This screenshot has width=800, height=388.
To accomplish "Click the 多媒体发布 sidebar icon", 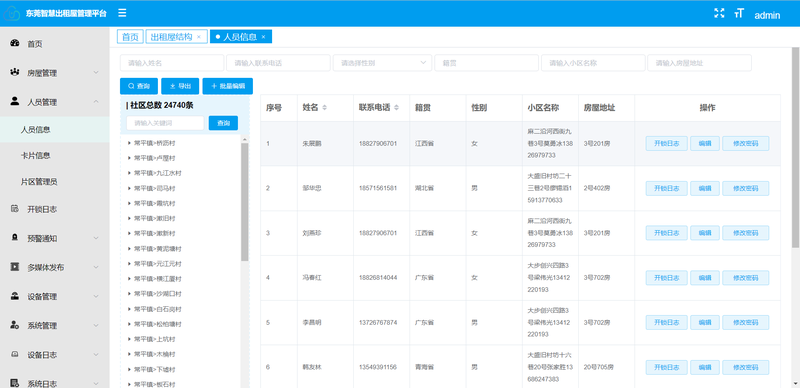I will point(15,267).
